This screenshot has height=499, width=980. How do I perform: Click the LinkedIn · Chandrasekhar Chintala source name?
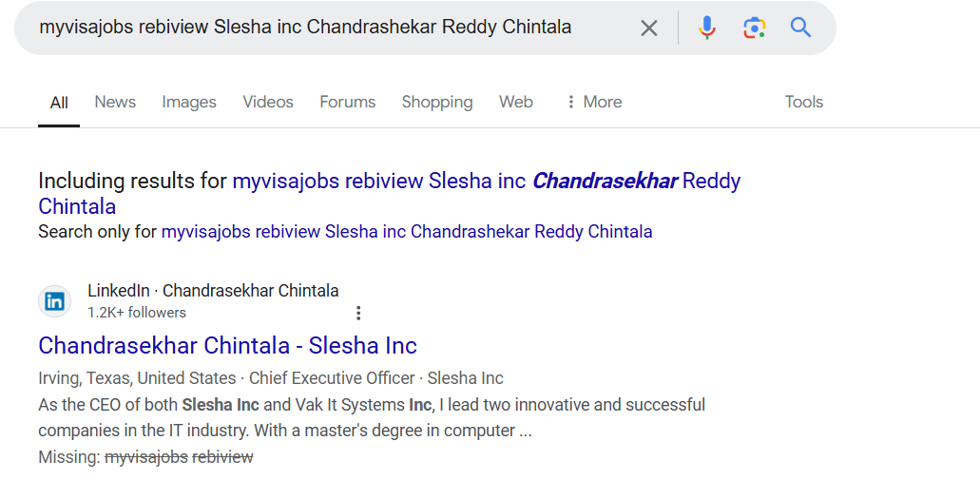click(x=213, y=291)
